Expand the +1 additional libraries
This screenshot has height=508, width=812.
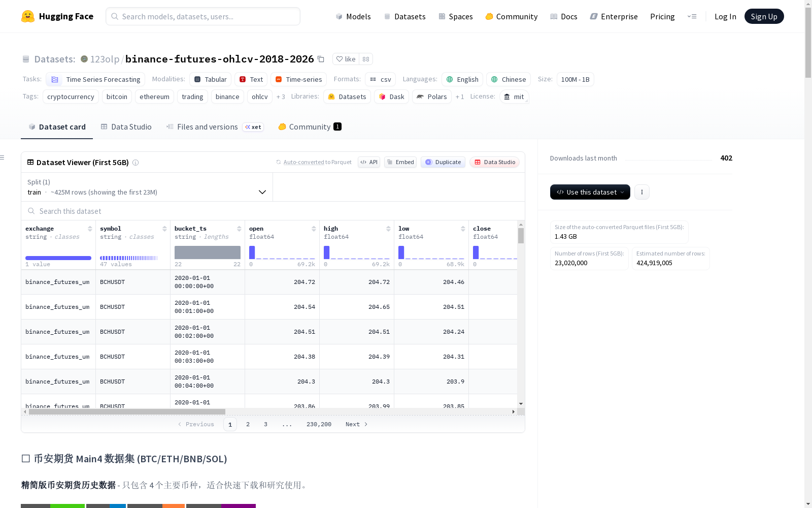[460, 97]
